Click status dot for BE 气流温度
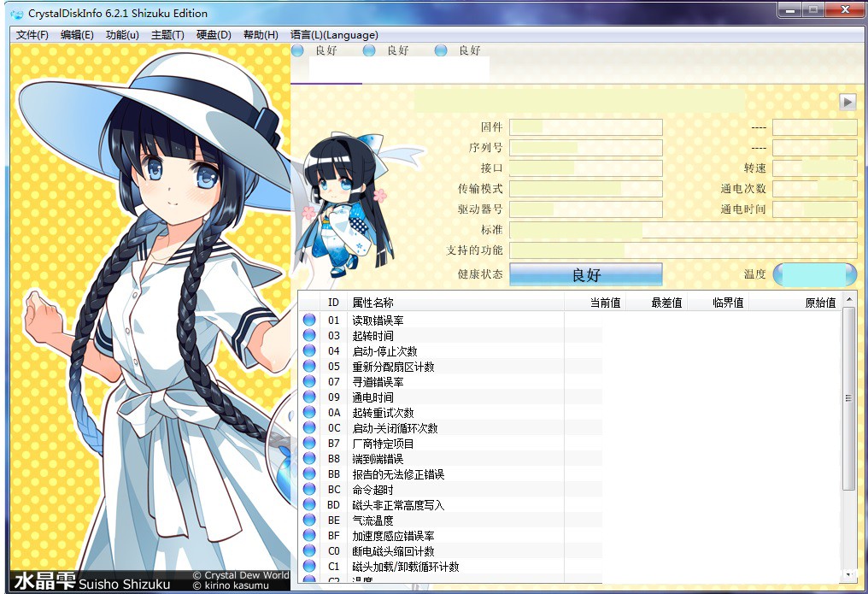Viewport: 868px width, 594px height. coord(309,520)
